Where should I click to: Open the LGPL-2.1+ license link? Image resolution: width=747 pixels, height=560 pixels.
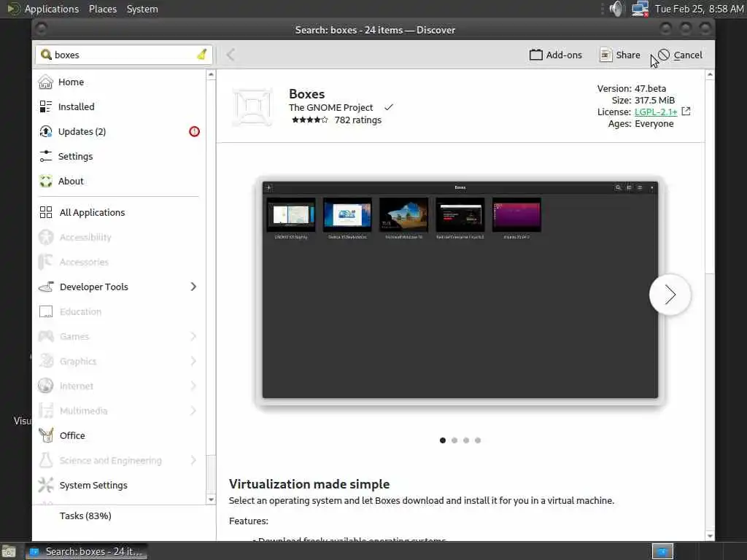[x=656, y=112]
